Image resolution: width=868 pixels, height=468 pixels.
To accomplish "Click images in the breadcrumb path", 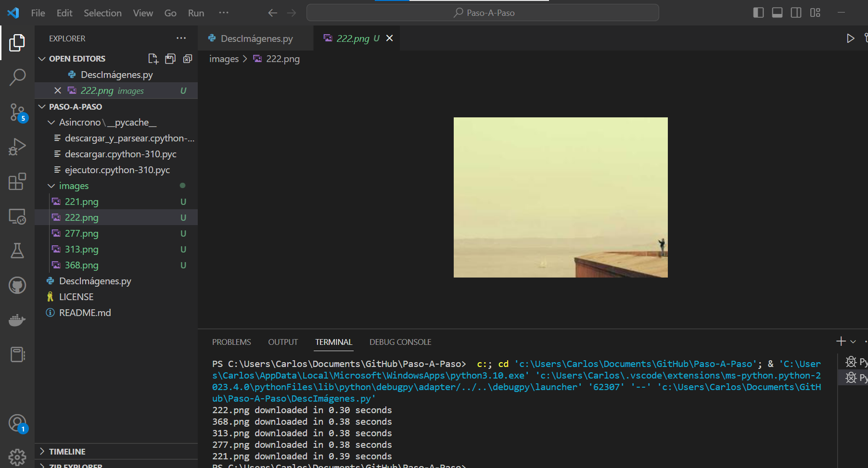I will click(x=224, y=59).
